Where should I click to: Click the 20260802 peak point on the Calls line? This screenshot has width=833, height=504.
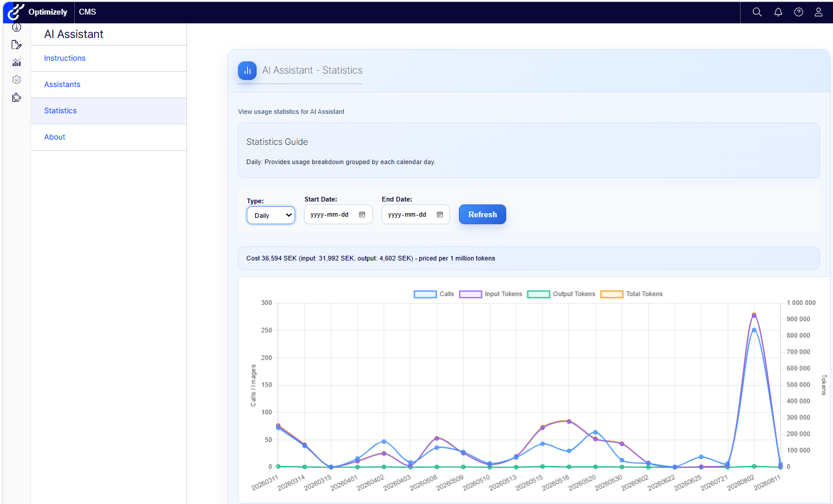click(754, 330)
